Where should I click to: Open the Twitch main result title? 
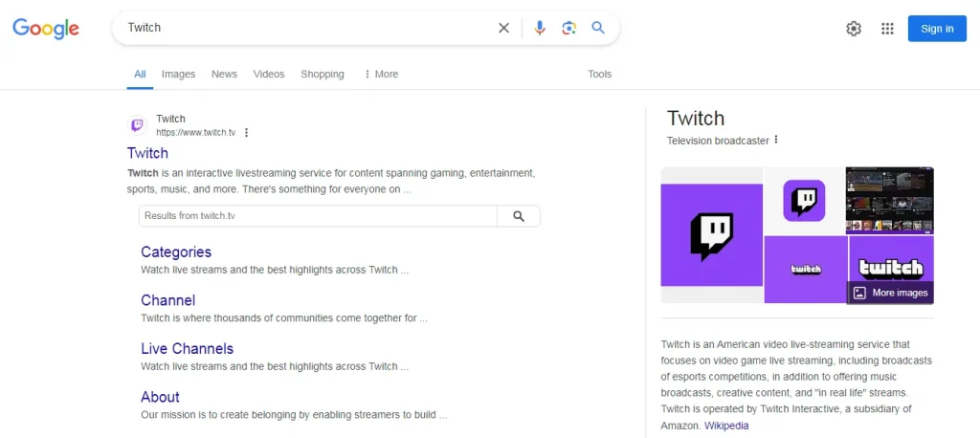[147, 153]
